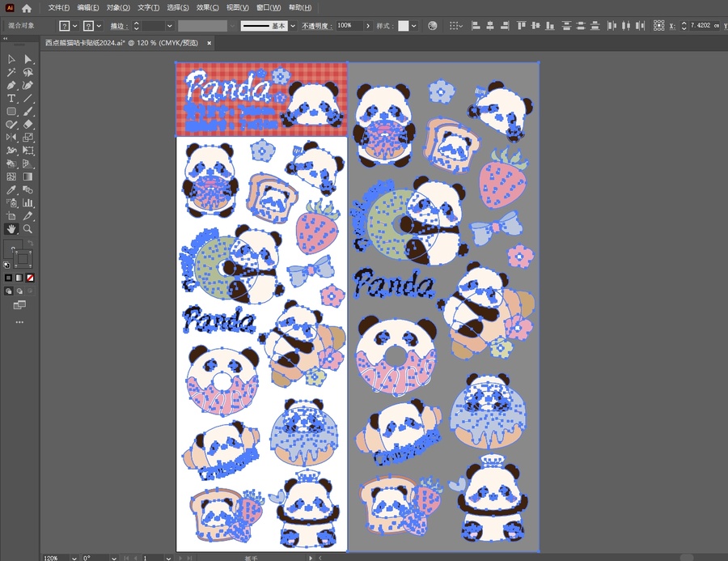Select the Free Transform tool
The height and width of the screenshot is (561, 728).
pyautogui.click(x=28, y=150)
